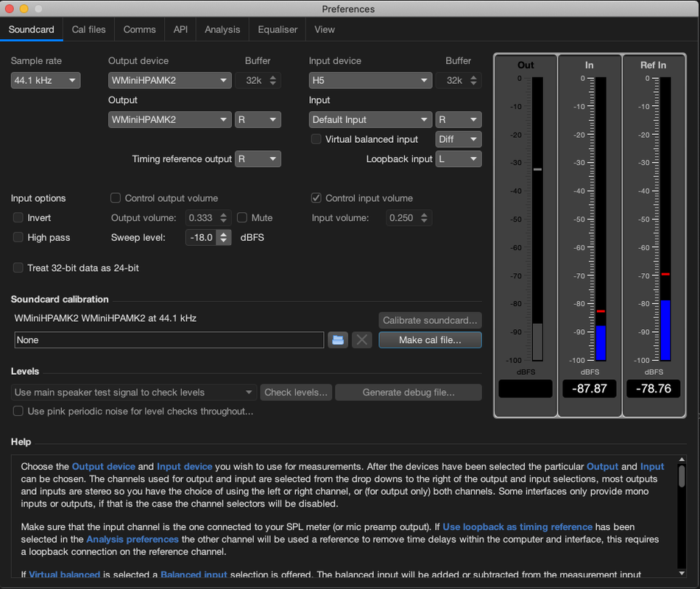The width and height of the screenshot is (700, 589).
Task: Open the Analysis preferences help link
Action: point(132,539)
